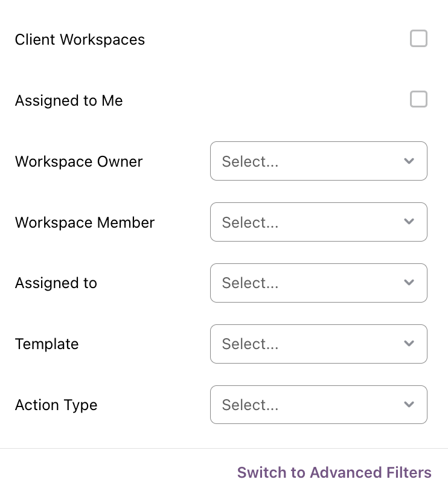Click the Template field label
Screen dimensions: 448x488
point(46,344)
